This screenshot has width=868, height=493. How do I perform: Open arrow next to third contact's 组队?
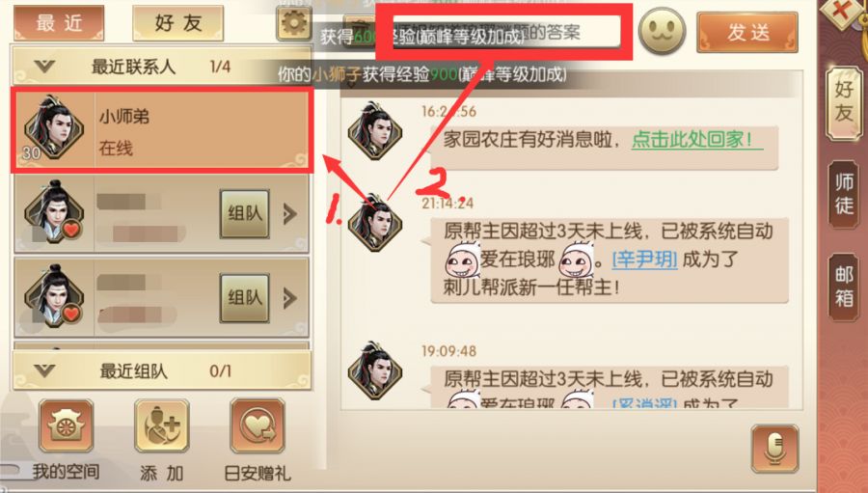[x=290, y=298]
